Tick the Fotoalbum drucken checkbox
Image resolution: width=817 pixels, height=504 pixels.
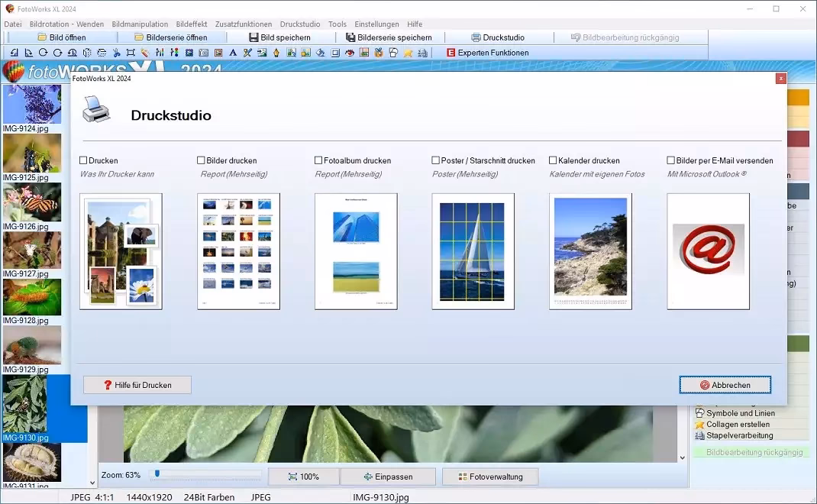[318, 160]
